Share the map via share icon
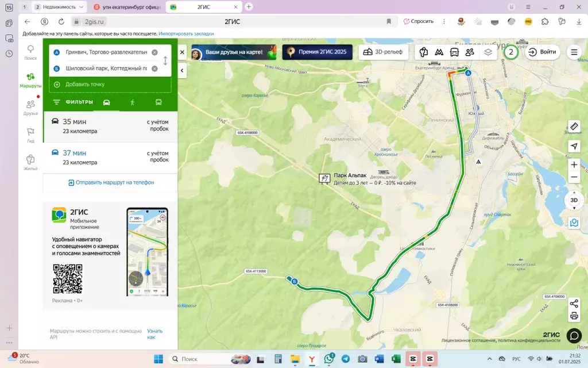This screenshot has width=588, height=368. point(574,304)
